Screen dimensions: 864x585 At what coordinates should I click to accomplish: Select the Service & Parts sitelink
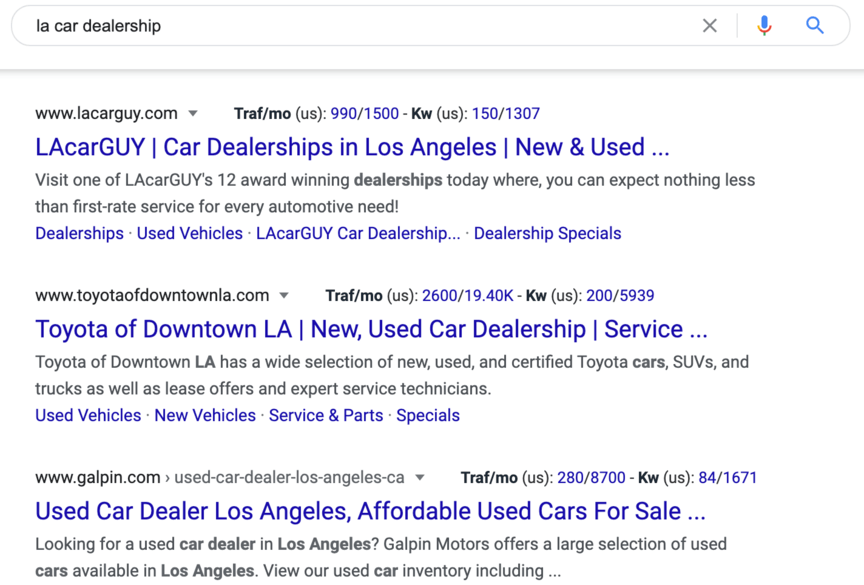326,415
